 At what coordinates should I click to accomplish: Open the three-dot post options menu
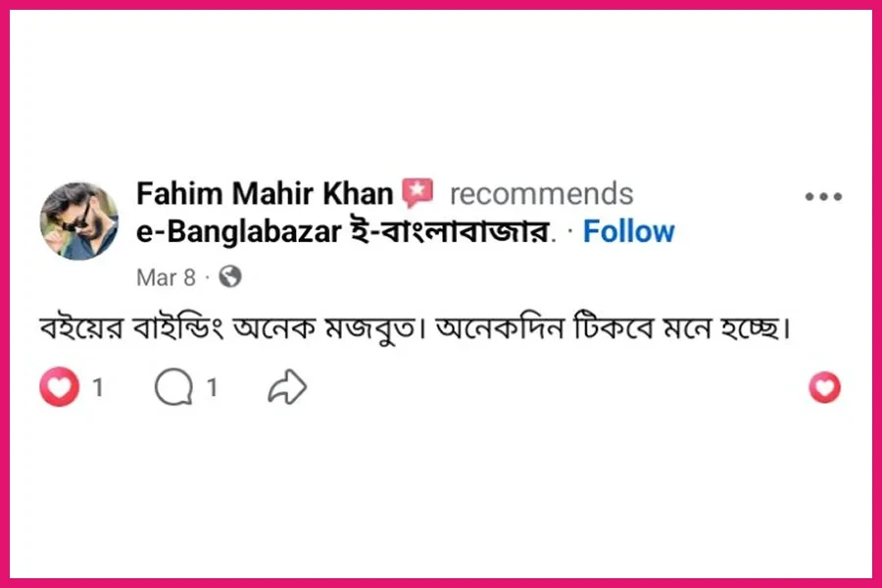click(x=823, y=195)
